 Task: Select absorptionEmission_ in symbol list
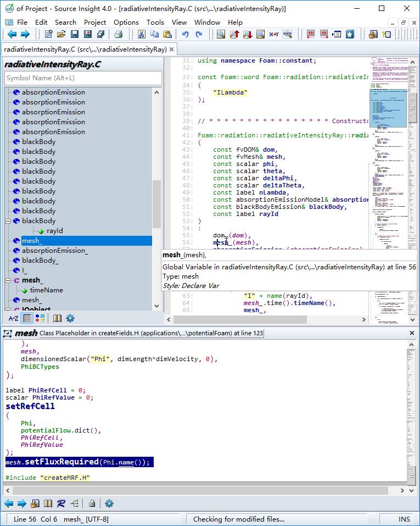point(54,251)
